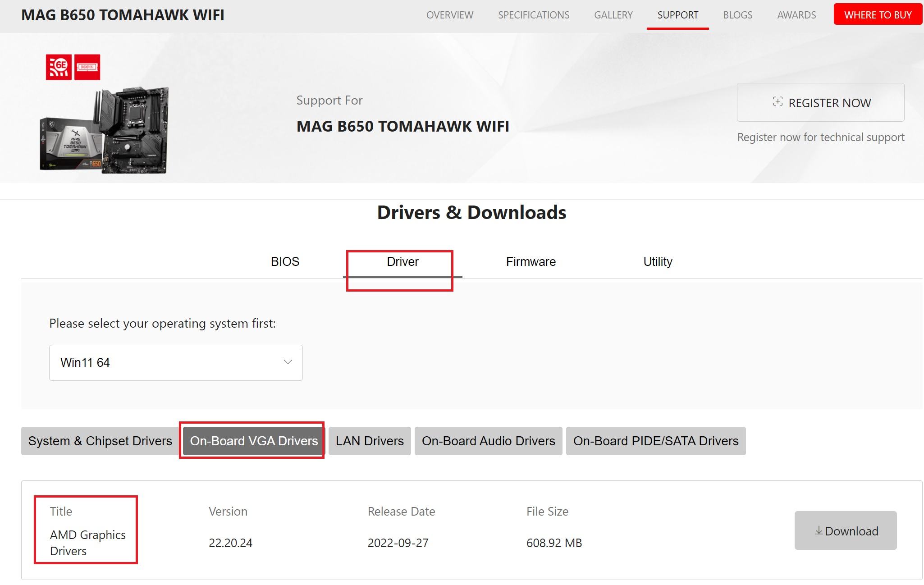Click the Release Date column label

coord(401,512)
